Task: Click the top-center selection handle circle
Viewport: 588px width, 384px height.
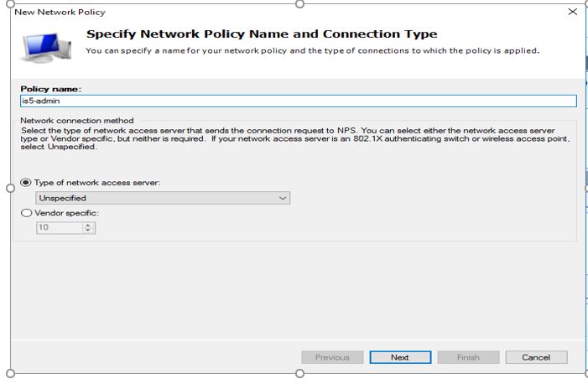Action: [299, 3]
